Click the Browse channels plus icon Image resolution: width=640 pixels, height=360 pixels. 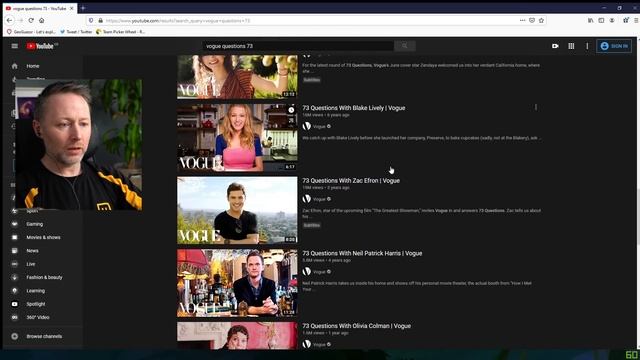15,336
